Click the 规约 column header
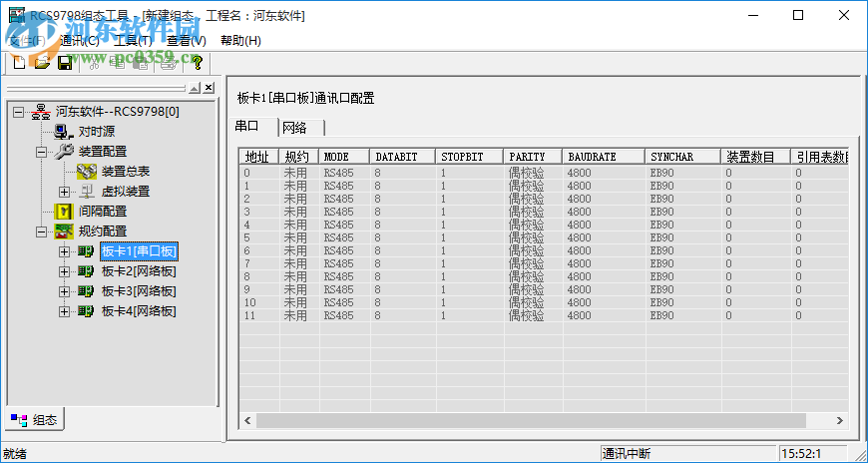Viewport: 868px width, 463px height. coord(299,157)
